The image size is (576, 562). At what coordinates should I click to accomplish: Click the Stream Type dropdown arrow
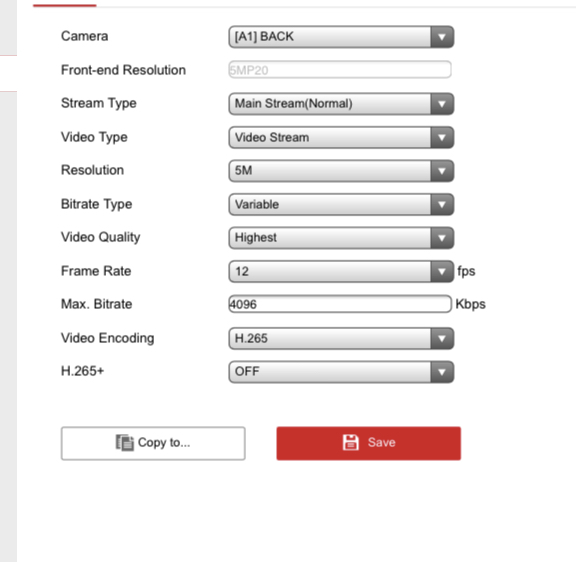click(x=442, y=104)
